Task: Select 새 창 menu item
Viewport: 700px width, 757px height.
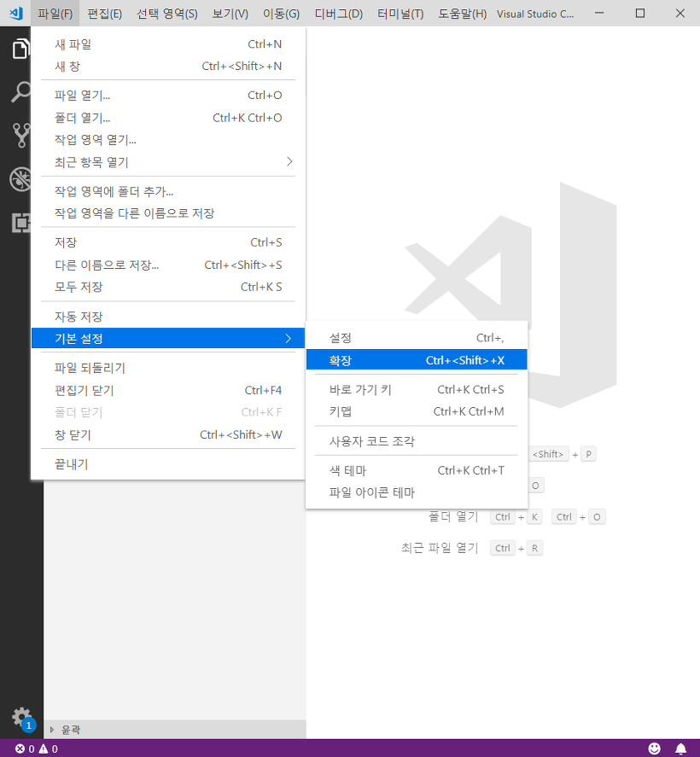Action: pyautogui.click(x=168, y=66)
